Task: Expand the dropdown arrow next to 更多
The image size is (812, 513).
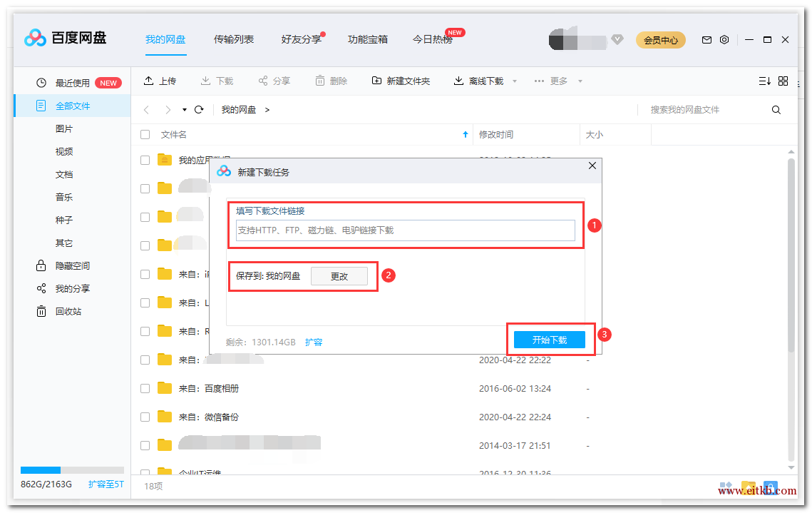Action: click(580, 81)
